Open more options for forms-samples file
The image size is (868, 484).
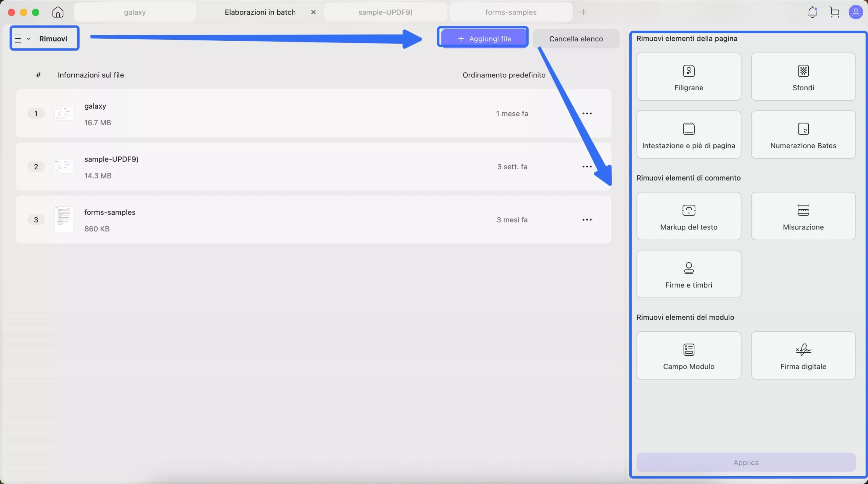(x=587, y=220)
